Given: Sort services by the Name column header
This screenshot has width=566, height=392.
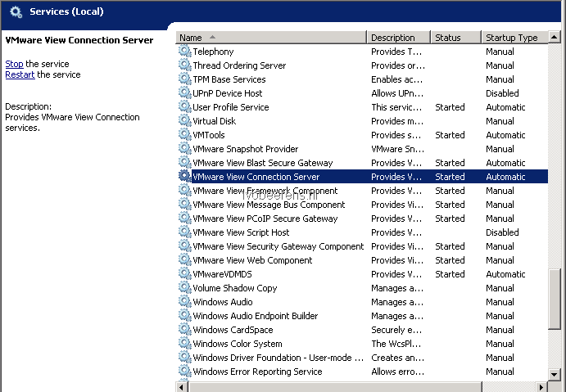Looking at the screenshot, I should (x=271, y=38).
